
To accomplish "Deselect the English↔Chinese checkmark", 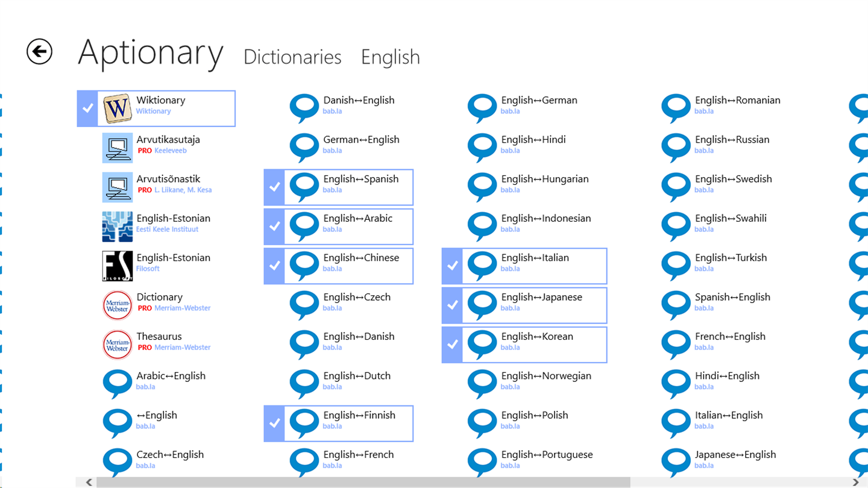I will pos(275,266).
